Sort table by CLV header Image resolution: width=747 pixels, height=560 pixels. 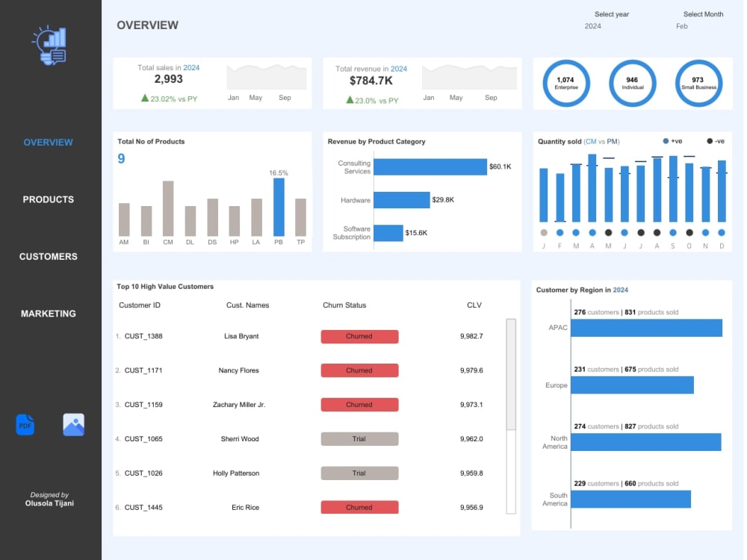pos(474,305)
